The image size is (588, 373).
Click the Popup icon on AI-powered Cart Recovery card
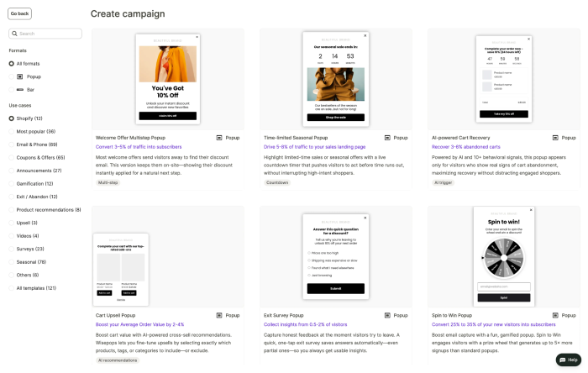(x=555, y=138)
